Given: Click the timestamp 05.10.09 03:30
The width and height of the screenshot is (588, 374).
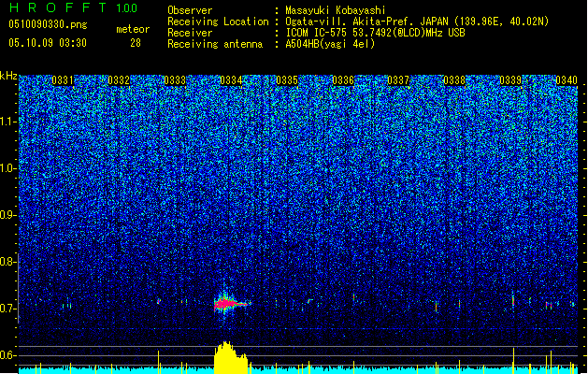Looking at the screenshot, I should pos(48,43).
